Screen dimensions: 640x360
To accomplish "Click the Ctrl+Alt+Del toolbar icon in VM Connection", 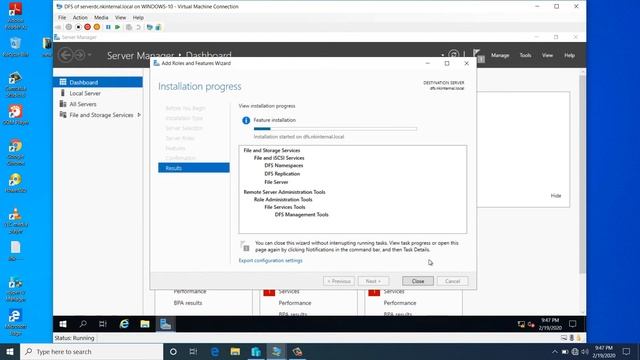I will (58, 27).
